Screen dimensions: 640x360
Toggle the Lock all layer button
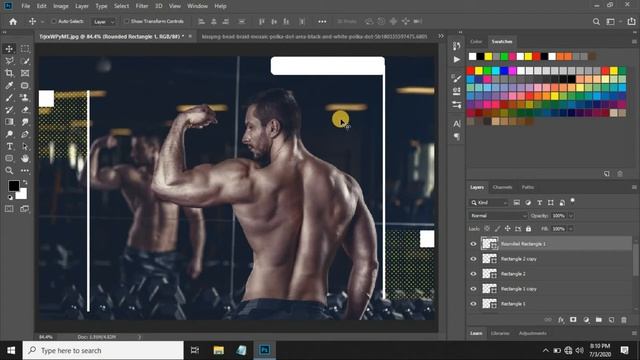(x=529, y=229)
